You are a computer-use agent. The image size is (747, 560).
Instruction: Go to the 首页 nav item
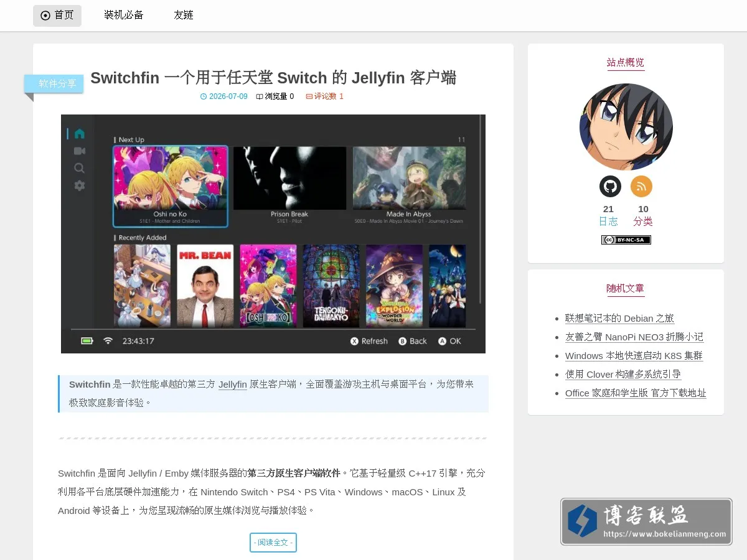(57, 16)
